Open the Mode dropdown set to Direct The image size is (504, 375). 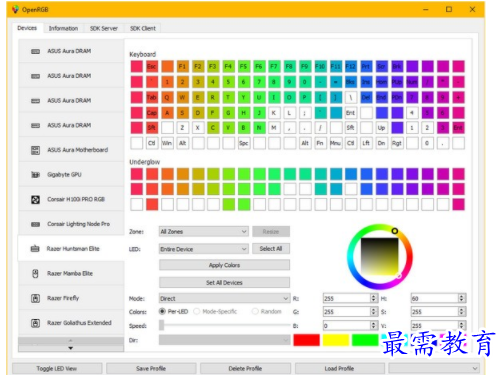(224, 298)
